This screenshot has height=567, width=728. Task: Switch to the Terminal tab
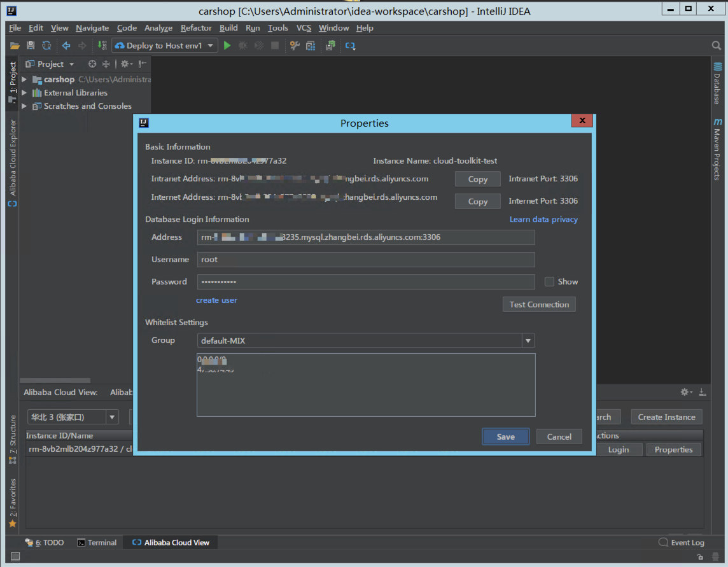pyautogui.click(x=97, y=542)
